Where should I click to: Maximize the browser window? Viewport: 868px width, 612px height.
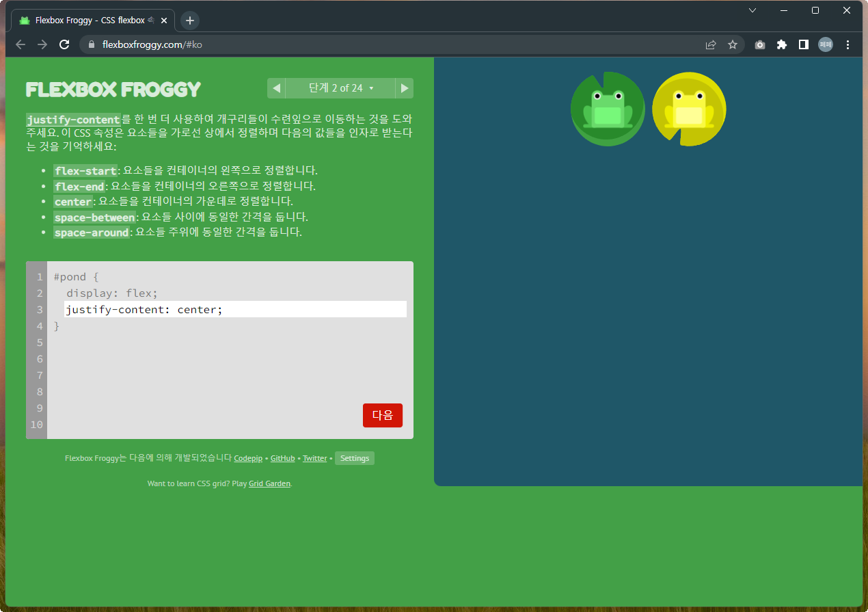815,10
